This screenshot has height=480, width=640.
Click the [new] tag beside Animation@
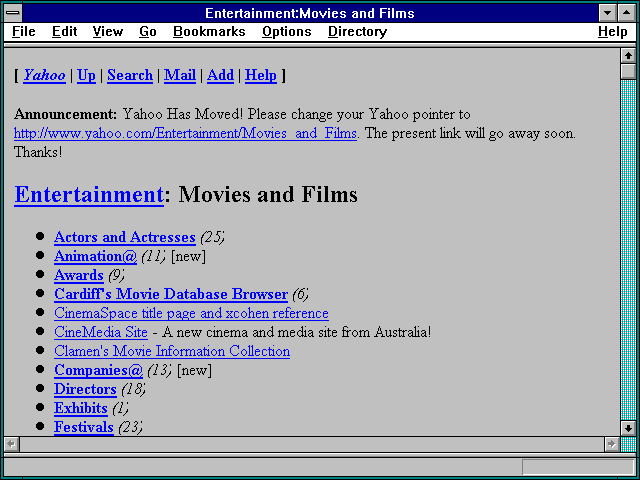click(x=188, y=256)
